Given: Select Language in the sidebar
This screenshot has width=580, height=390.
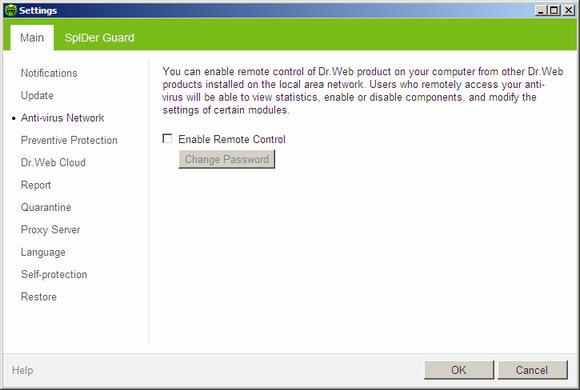Looking at the screenshot, I should click(x=43, y=252).
